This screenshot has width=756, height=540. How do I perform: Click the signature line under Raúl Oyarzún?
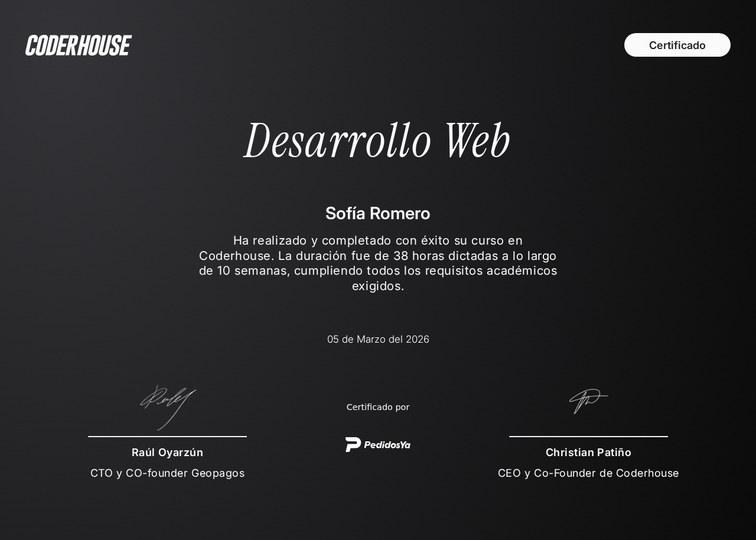click(168, 437)
